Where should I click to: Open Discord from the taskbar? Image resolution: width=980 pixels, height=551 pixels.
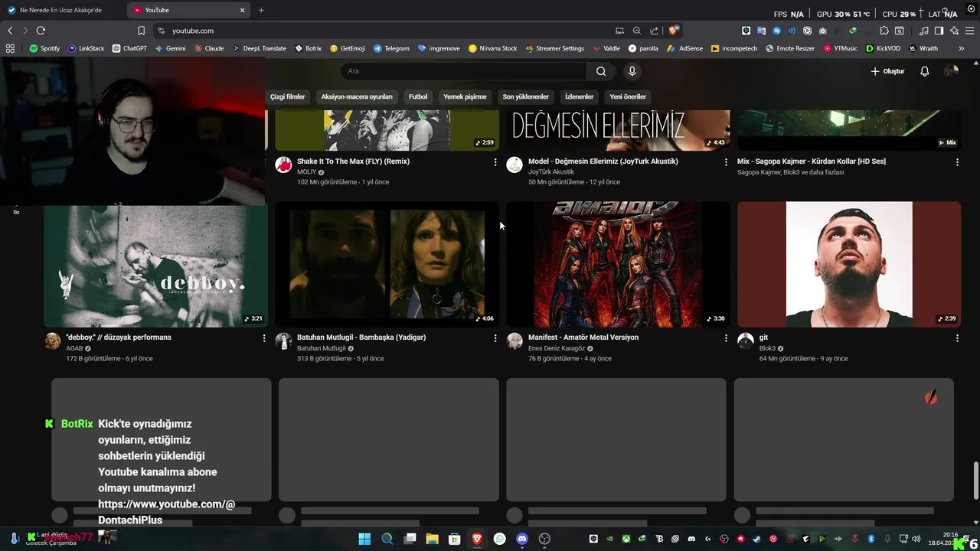point(522,539)
